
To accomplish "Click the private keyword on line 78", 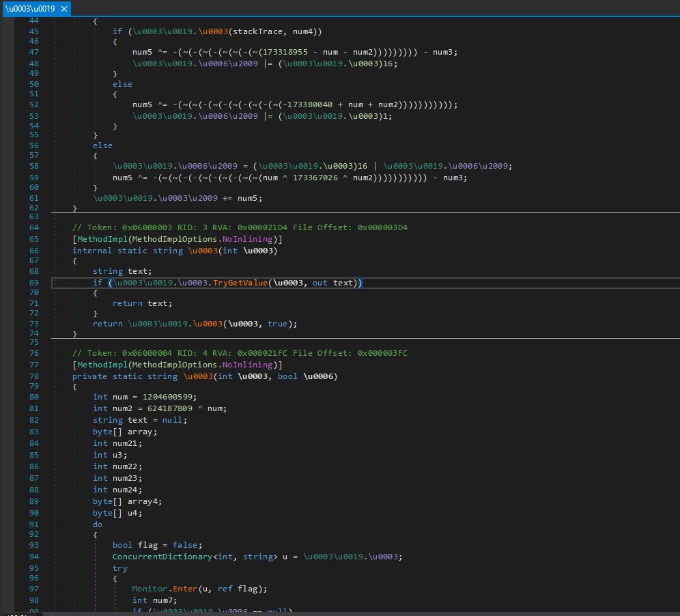I will point(89,376).
